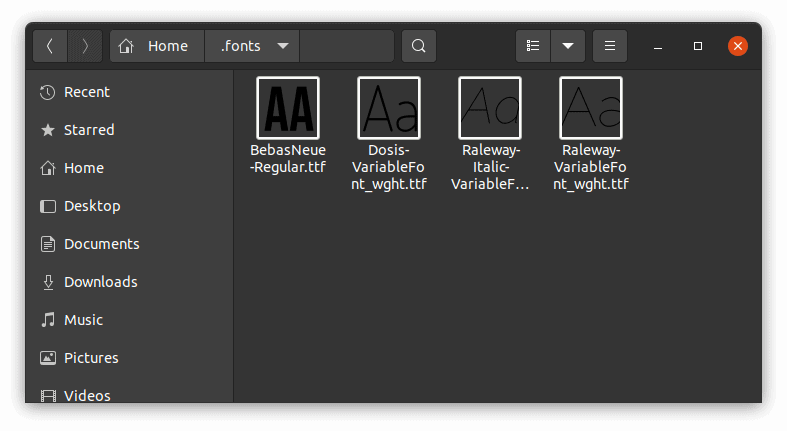Open the search files magnifier

[418, 46]
